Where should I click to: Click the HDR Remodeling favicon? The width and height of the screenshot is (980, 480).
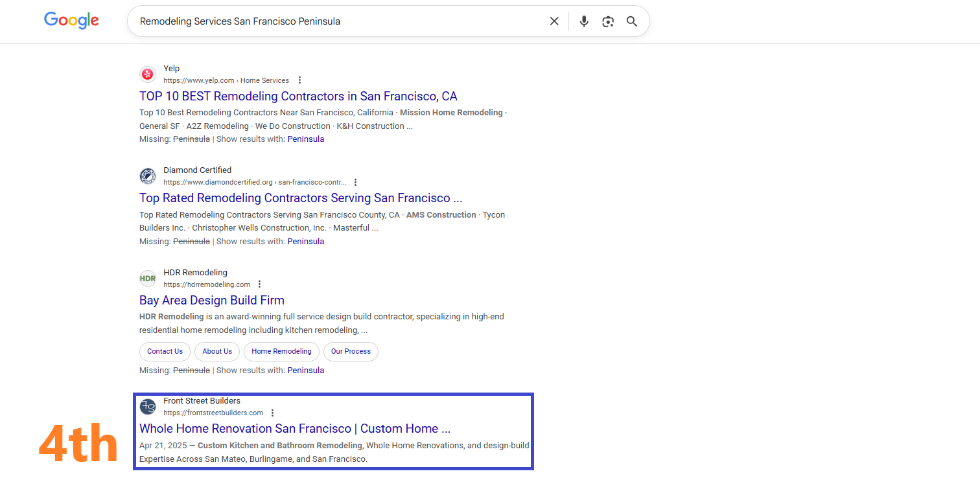pos(148,279)
